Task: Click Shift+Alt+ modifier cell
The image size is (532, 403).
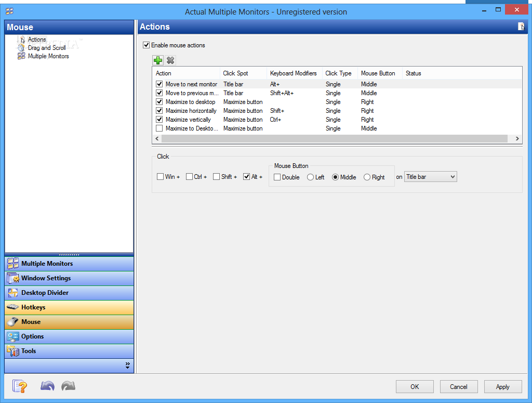Action: [x=282, y=93]
